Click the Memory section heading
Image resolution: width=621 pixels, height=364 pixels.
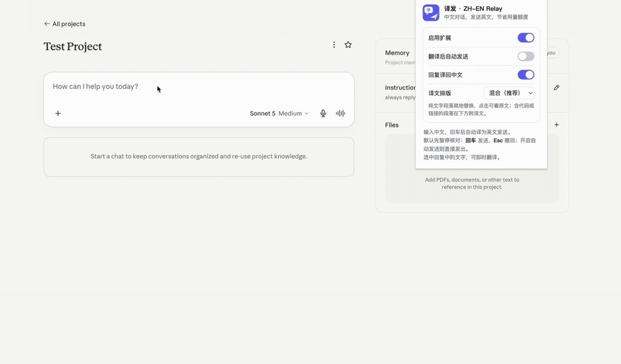[x=397, y=53]
